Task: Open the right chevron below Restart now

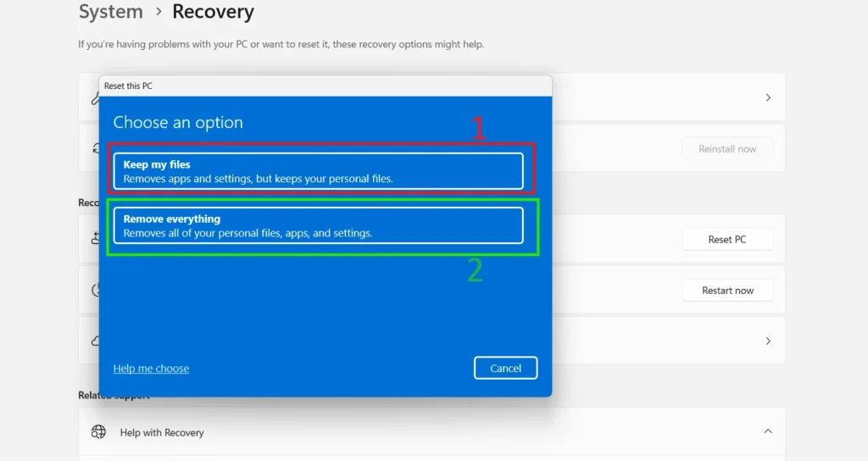Action: pyautogui.click(x=768, y=341)
